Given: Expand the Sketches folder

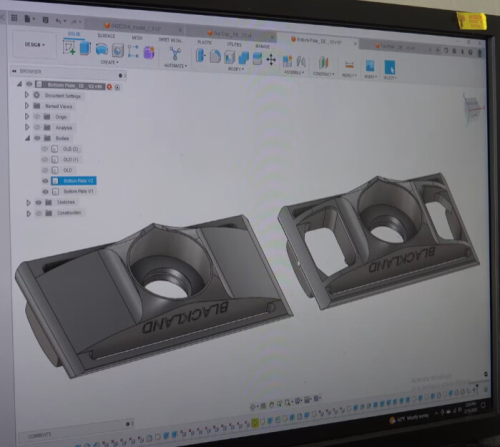Looking at the screenshot, I should pyautogui.click(x=29, y=203).
